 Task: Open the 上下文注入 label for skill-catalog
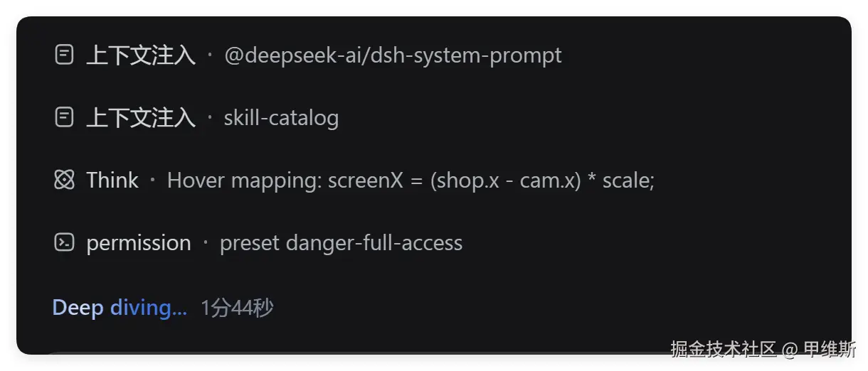[x=141, y=118]
